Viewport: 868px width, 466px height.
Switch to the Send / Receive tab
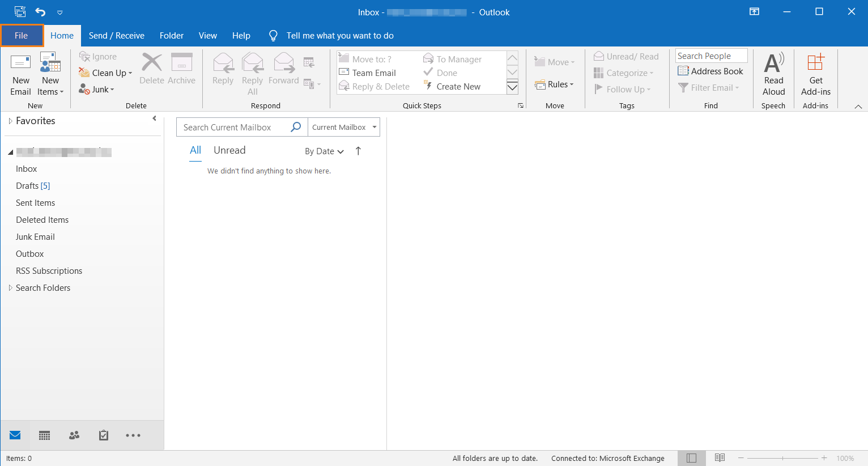point(116,36)
